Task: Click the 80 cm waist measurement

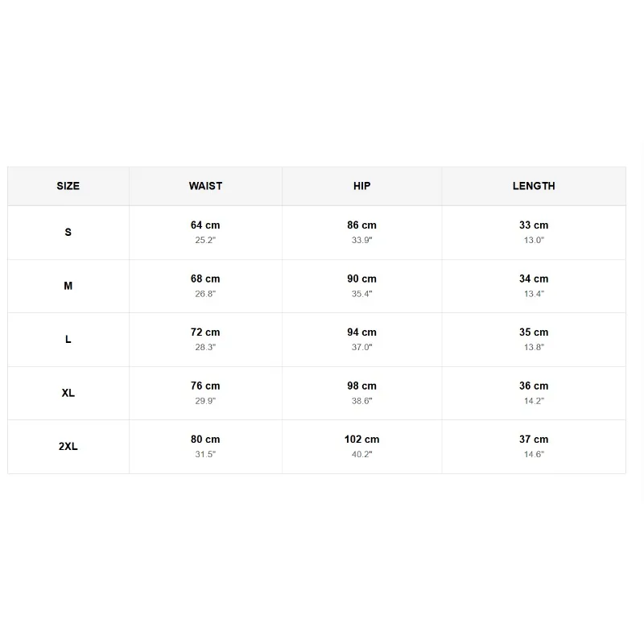Action: 205,440
